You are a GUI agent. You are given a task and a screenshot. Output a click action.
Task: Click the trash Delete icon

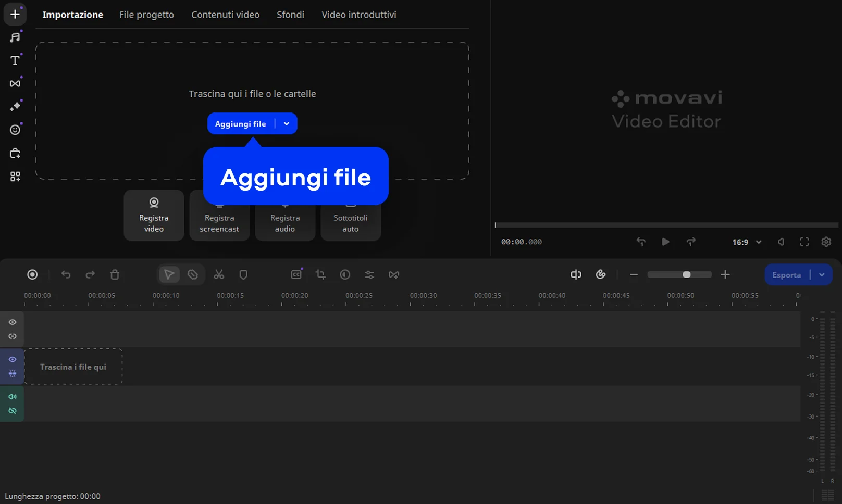coord(115,274)
